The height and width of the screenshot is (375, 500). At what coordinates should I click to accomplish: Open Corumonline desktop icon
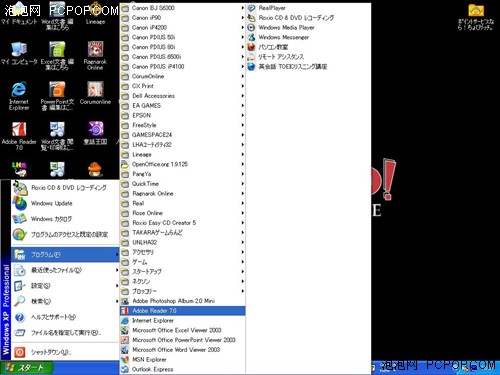(95, 93)
